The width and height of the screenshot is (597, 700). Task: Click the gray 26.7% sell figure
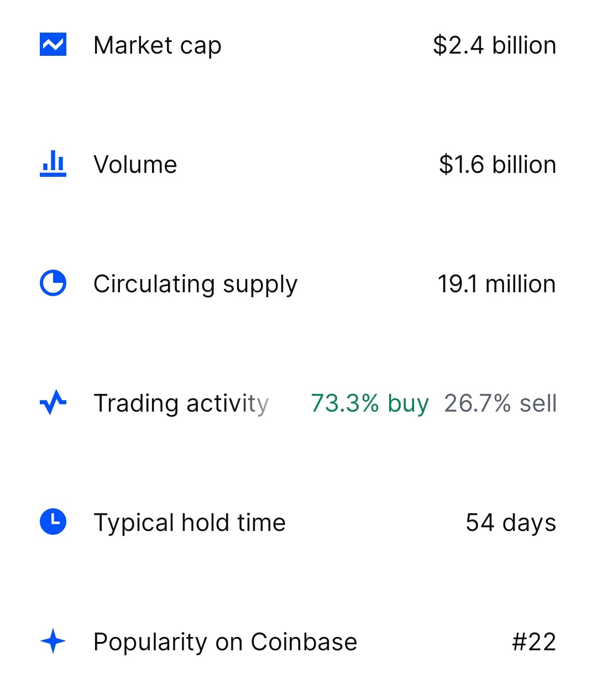tap(500, 403)
